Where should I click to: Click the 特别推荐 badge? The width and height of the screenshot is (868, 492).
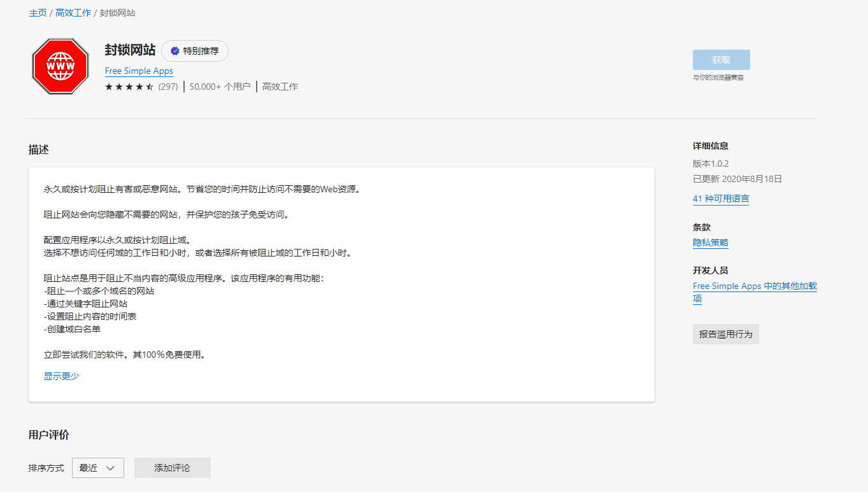click(x=195, y=51)
